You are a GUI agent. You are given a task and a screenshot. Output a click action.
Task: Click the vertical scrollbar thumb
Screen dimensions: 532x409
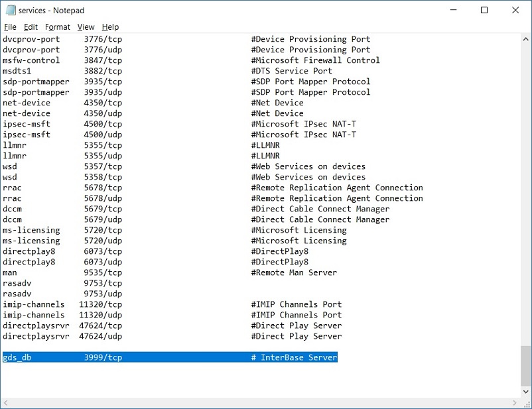pos(525,365)
